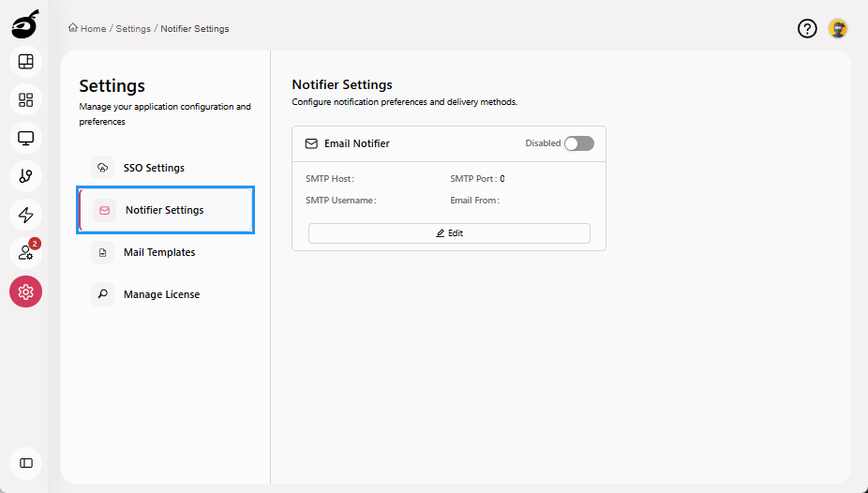Open the monitor sidebar icon
Screen dimensions: 868x493
click(x=25, y=138)
